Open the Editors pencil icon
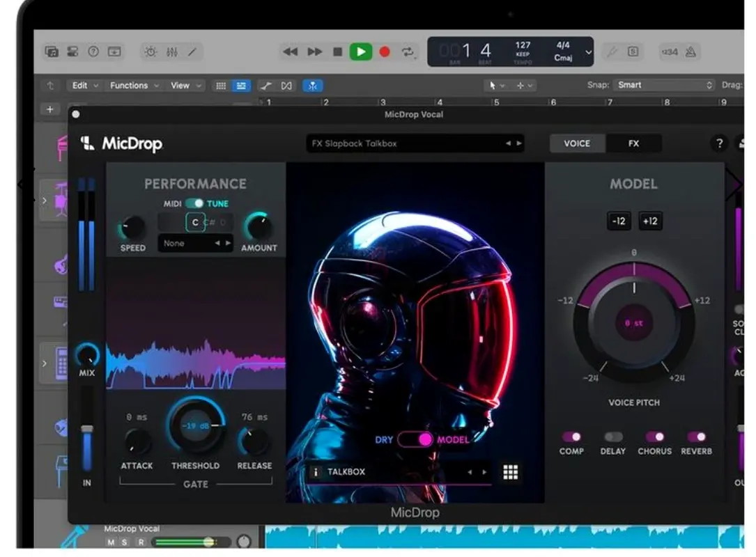This screenshot has height=557, width=756. pos(192,52)
